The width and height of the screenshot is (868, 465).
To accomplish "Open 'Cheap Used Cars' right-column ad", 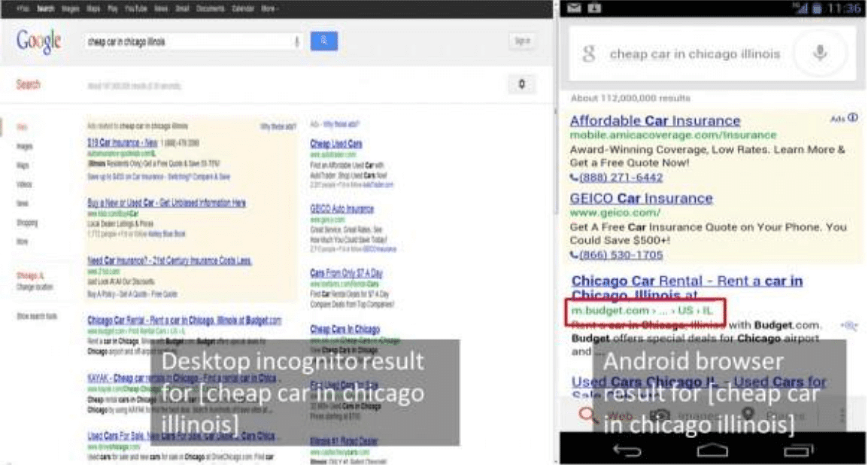I will [x=336, y=144].
